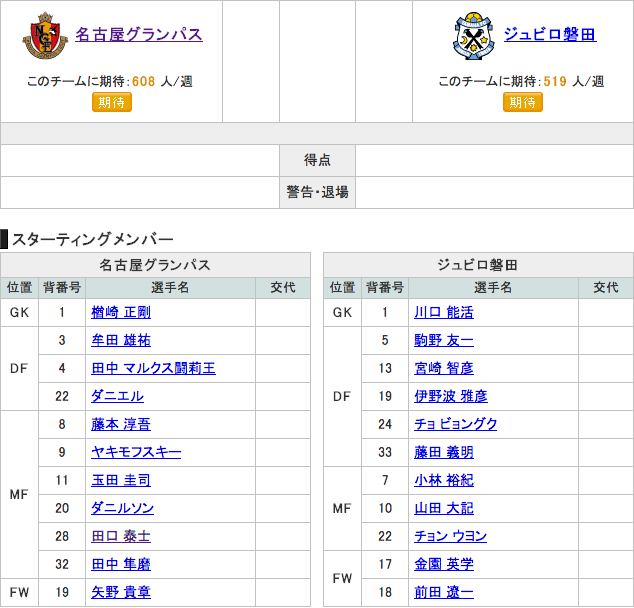
Task: Open player 楢崎 正剛 profile
Action: pos(121,312)
